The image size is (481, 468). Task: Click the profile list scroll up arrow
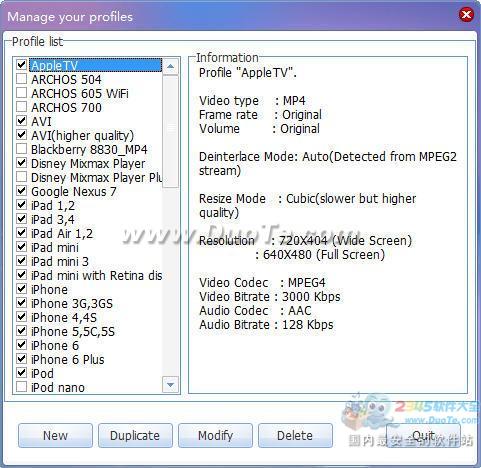tap(170, 66)
